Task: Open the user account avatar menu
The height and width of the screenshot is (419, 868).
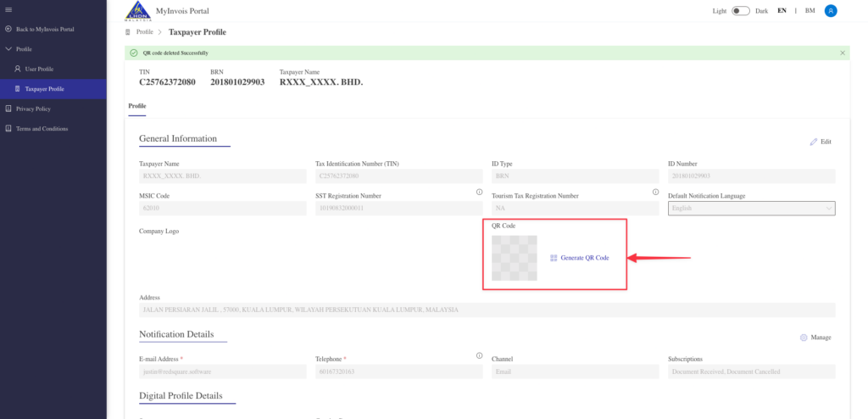Action: pos(831,10)
